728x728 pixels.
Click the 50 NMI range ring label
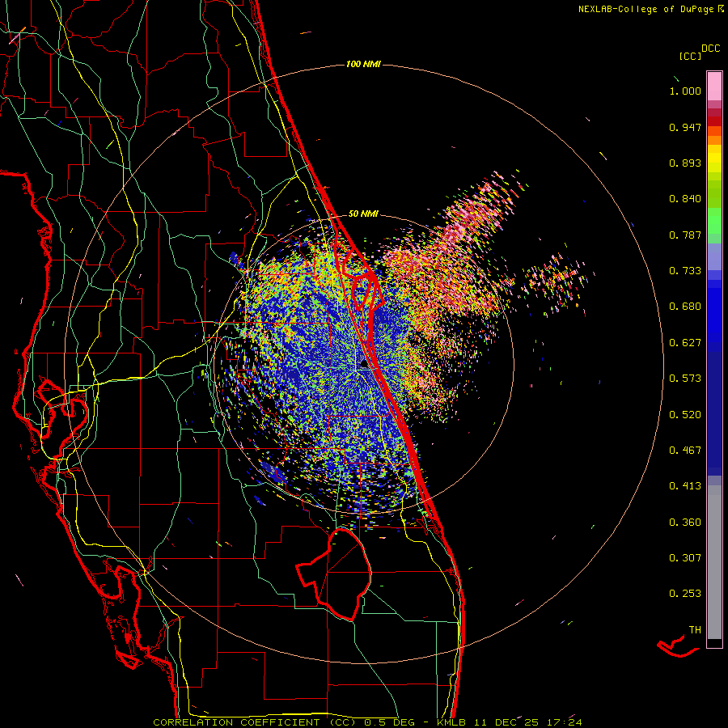pyautogui.click(x=363, y=214)
